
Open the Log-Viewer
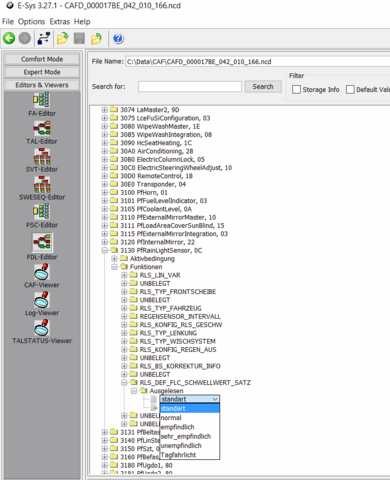click(42, 304)
